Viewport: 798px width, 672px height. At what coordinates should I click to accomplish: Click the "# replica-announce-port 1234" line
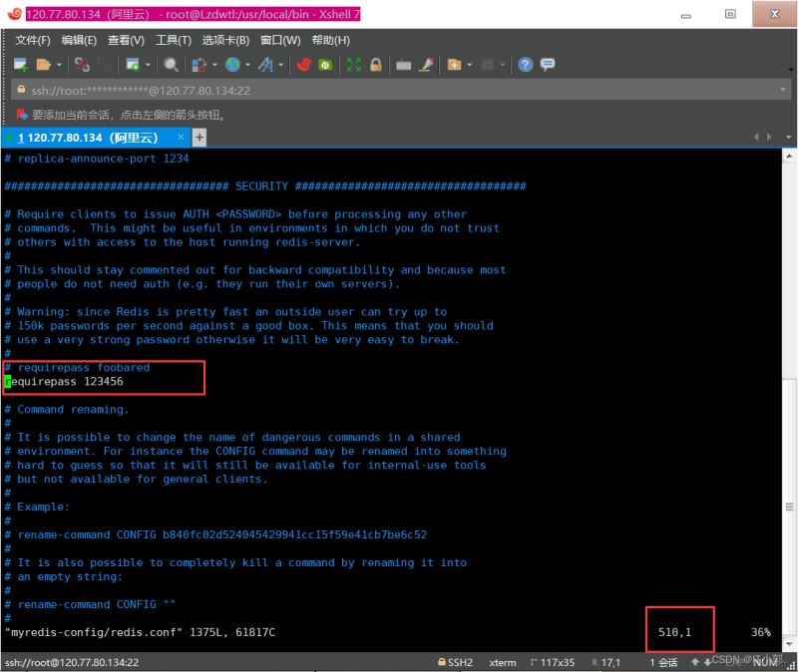pyautogui.click(x=96, y=159)
